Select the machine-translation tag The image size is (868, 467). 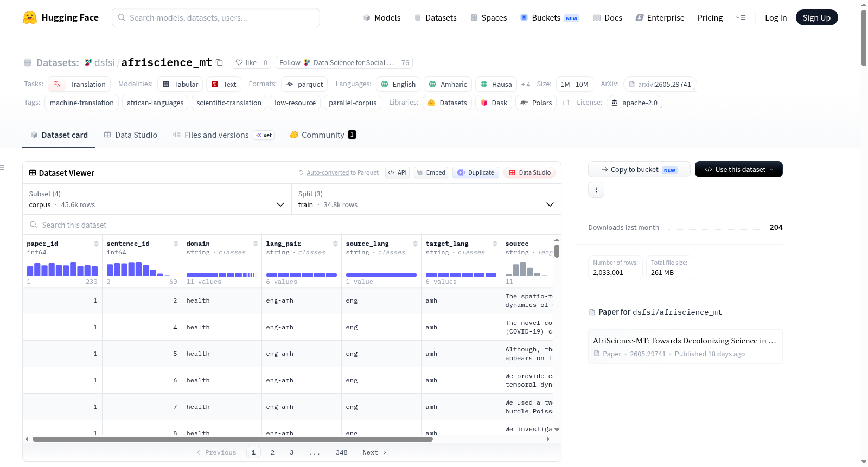tap(82, 103)
